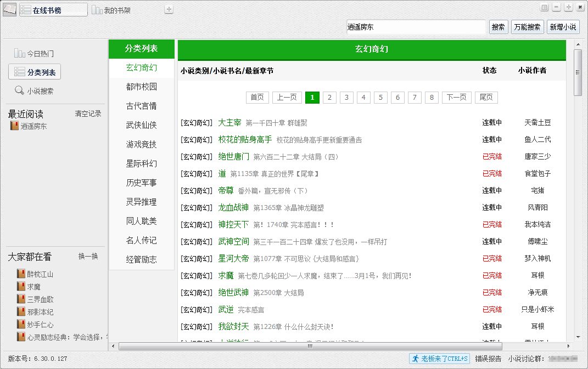Click the open book app logo icon
Image resolution: width=588 pixels, height=369 pixels.
9,10
